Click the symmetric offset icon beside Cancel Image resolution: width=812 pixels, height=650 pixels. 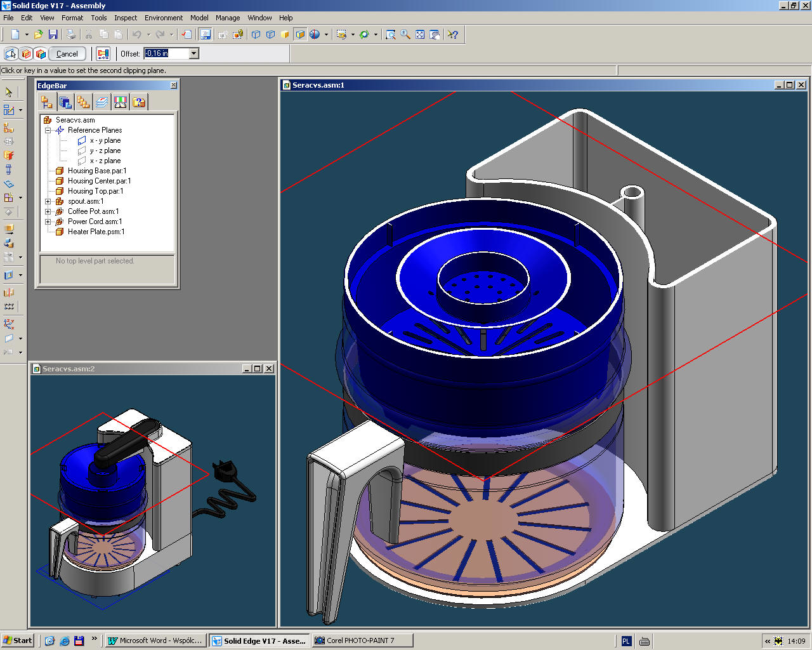coord(103,54)
